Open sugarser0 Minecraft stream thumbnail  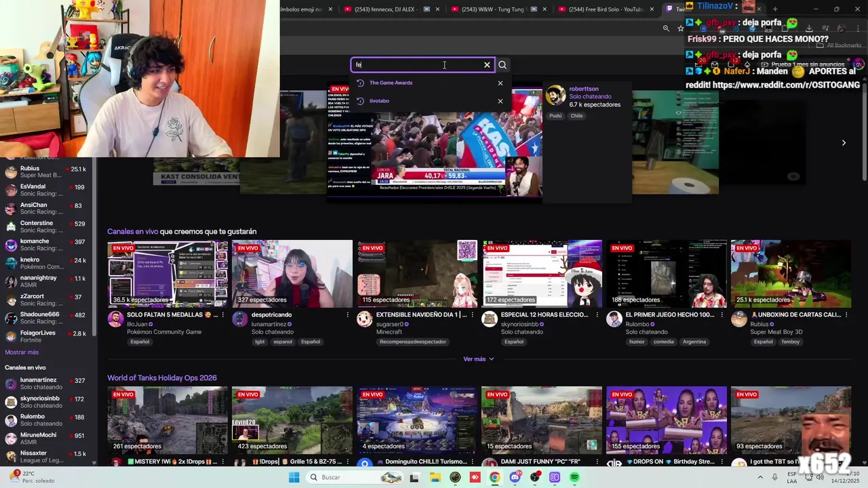[x=417, y=274]
